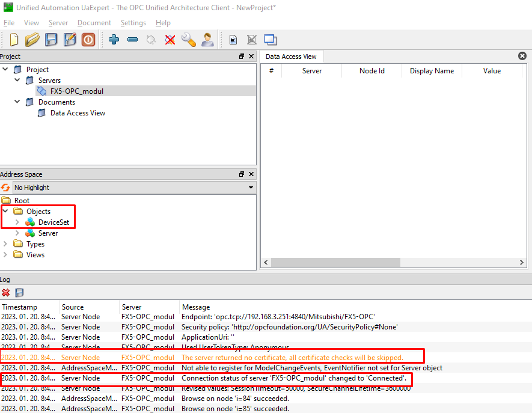
Task: Select the Objects folder
Action: (x=38, y=212)
